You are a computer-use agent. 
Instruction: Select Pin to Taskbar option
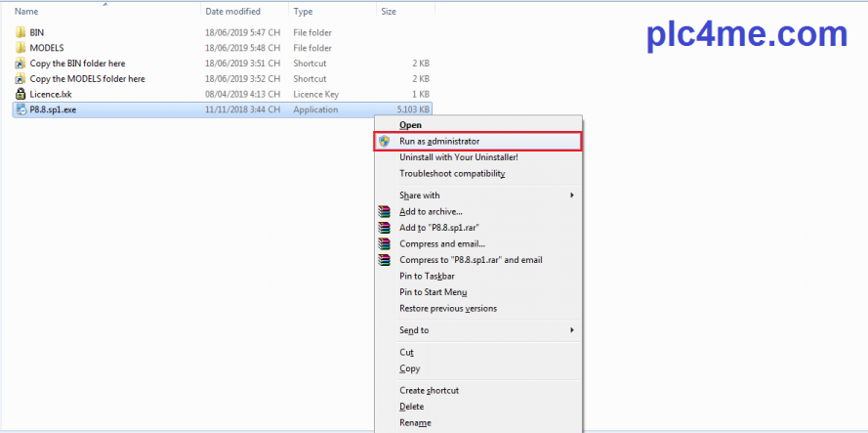427,276
